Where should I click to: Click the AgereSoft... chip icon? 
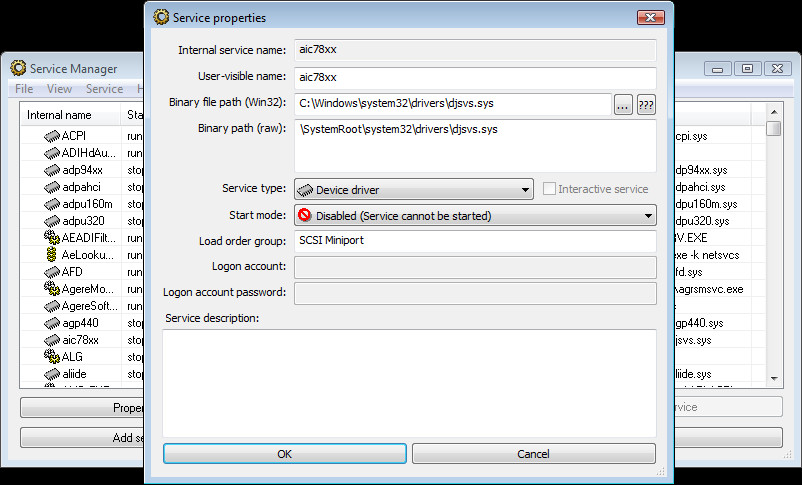(52, 306)
